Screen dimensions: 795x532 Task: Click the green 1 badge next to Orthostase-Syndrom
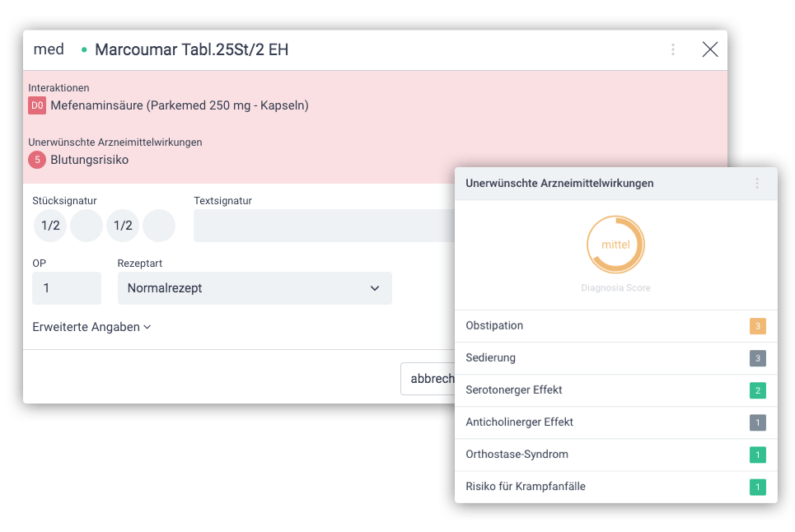coord(757,455)
